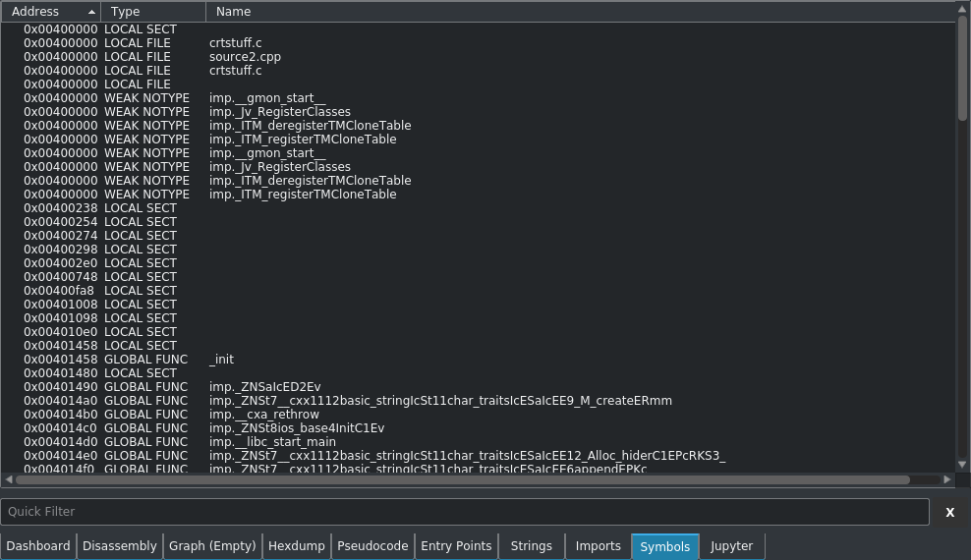Image resolution: width=971 pixels, height=560 pixels.
Task: Select the row at address 0x00400fa8
Action: click(478, 291)
